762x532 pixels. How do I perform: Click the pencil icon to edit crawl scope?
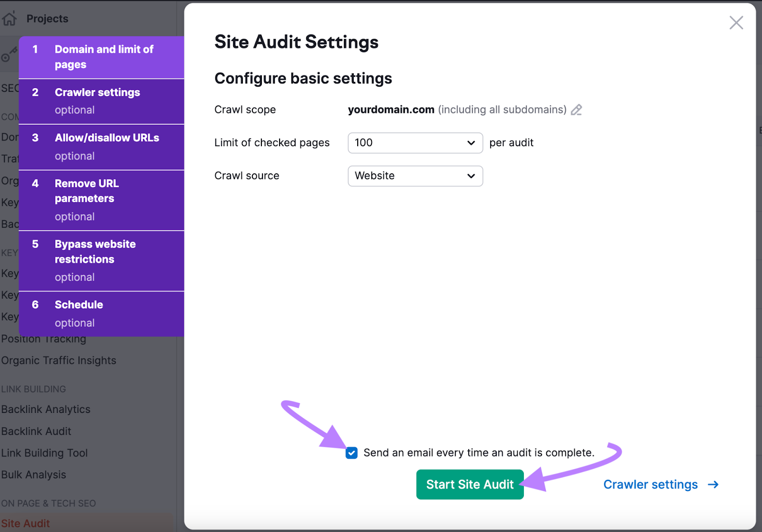(x=577, y=110)
